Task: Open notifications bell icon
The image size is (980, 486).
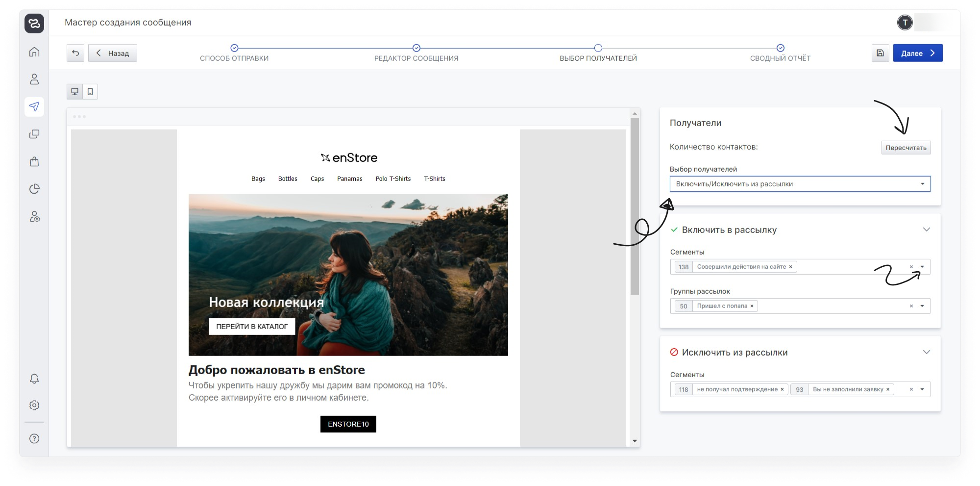Action: [x=34, y=379]
